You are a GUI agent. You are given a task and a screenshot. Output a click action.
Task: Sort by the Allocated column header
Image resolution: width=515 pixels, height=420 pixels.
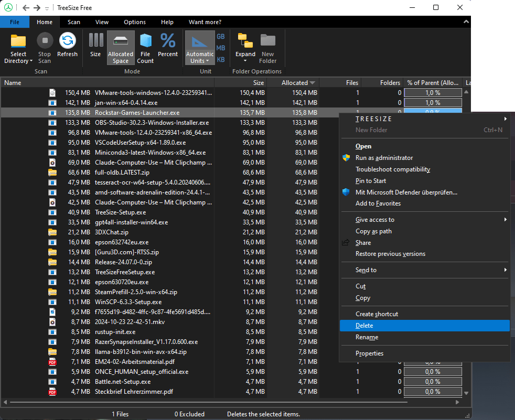tap(295, 82)
